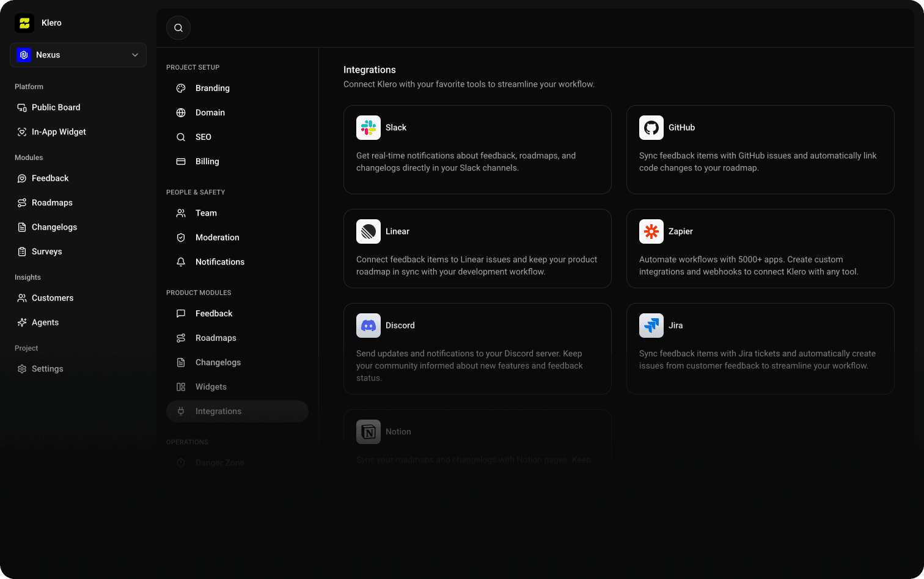Click the Feedback icon under Product Modules
This screenshot has width=924, height=579.
pyautogui.click(x=181, y=313)
